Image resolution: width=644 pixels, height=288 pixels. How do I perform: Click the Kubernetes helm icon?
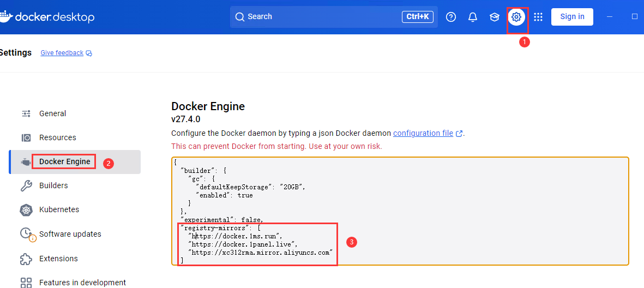pyautogui.click(x=26, y=210)
